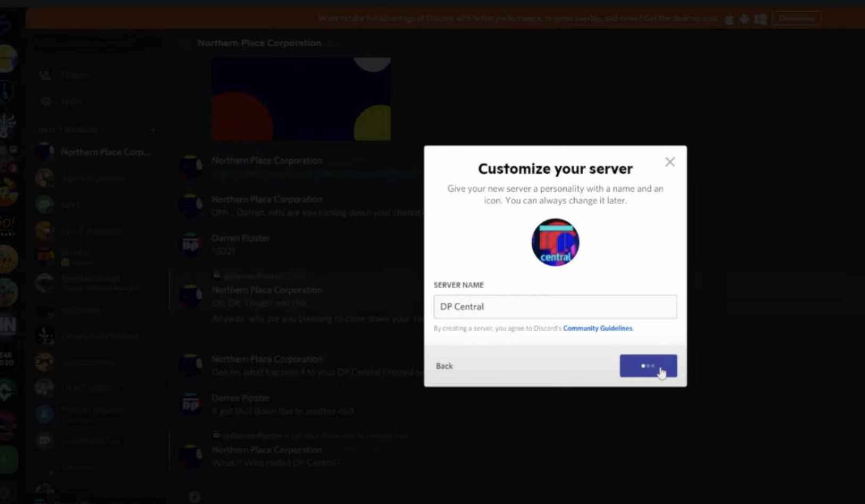865x504 pixels.
Task: Go Back in the server creation dialog
Action: click(444, 366)
